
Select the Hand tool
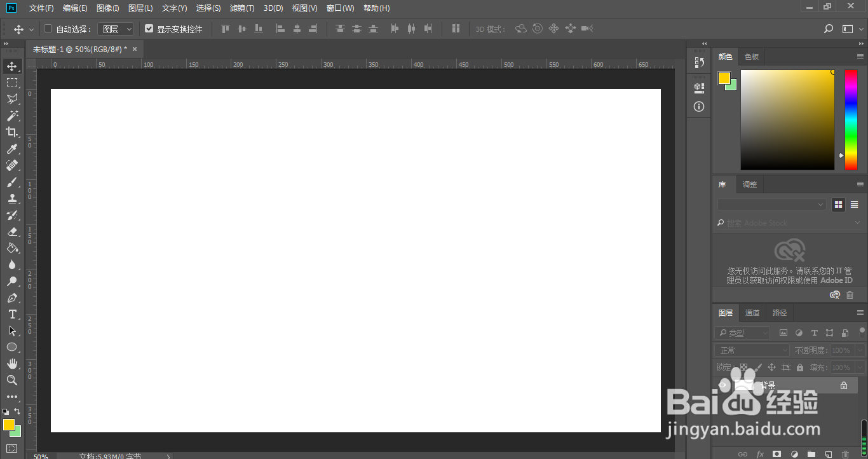click(12, 364)
